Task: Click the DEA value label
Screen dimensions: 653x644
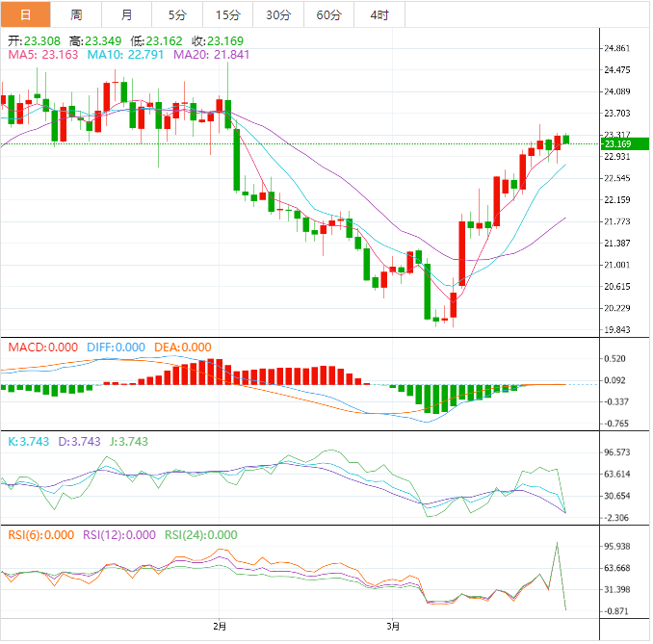Action: tap(182, 347)
